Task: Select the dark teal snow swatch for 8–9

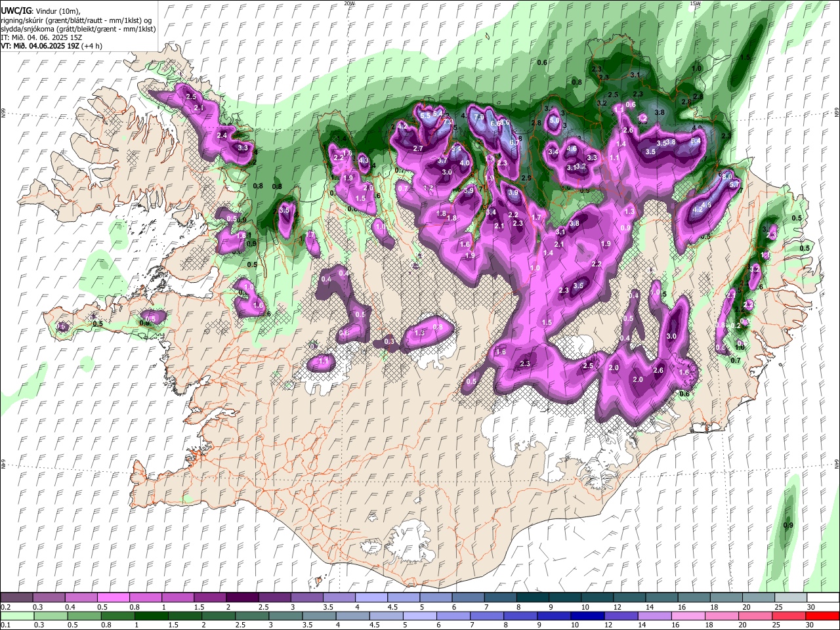Action: (532, 597)
